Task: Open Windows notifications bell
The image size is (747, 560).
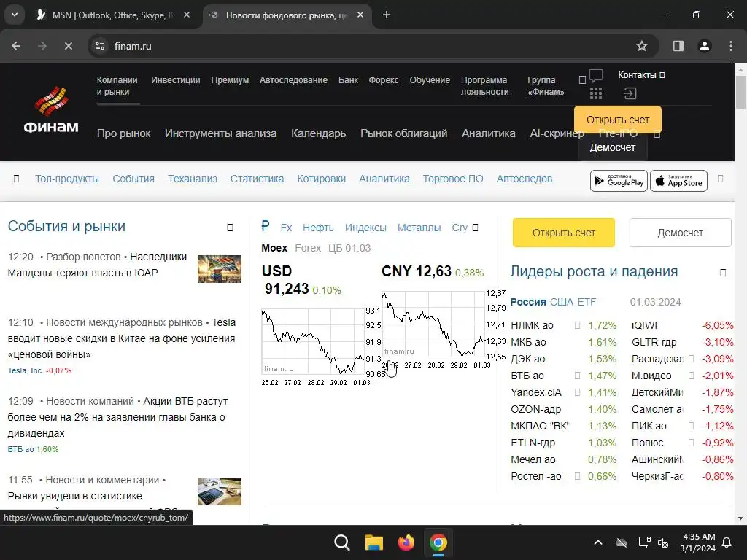Action: (727, 542)
